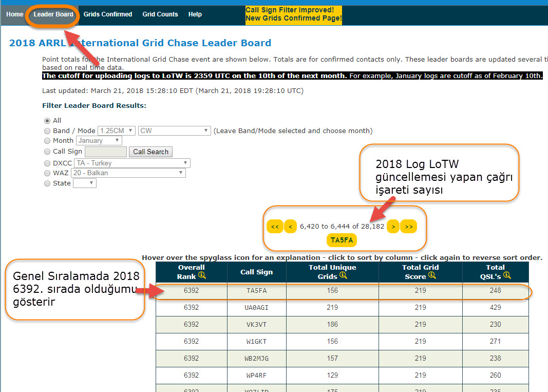Click 248 QSL value in TA5FA row
Image resolution: width=548 pixels, height=392 pixels.
pyautogui.click(x=495, y=291)
